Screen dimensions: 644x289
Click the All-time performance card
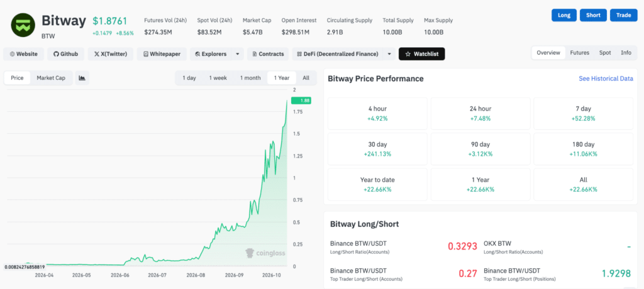pyautogui.click(x=583, y=184)
